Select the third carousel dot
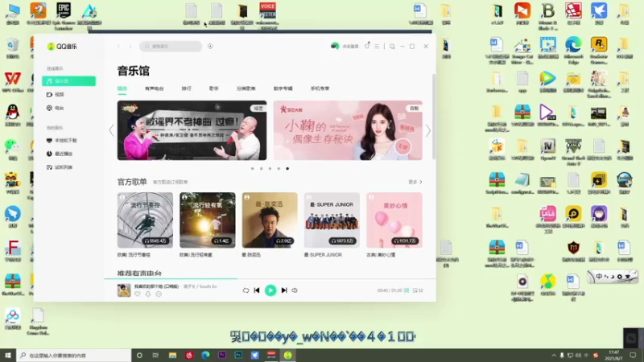This screenshot has height=362, width=644. (270, 169)
